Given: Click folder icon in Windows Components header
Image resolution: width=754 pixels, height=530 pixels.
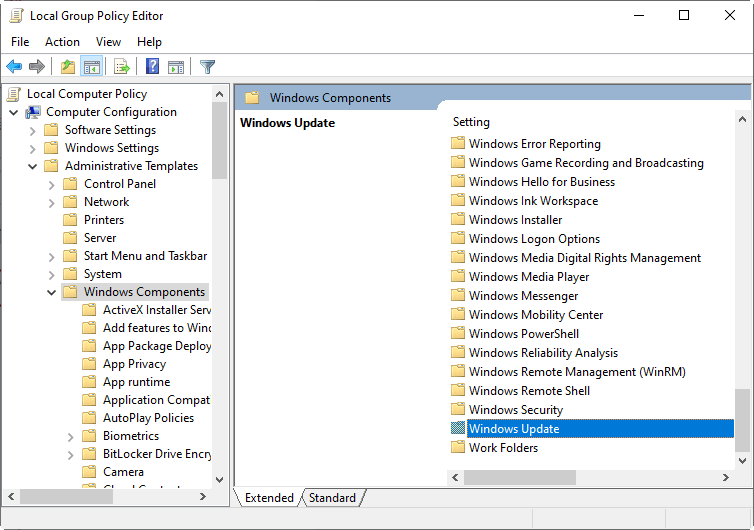Looking at the screenshot, I should coord(252,98).
